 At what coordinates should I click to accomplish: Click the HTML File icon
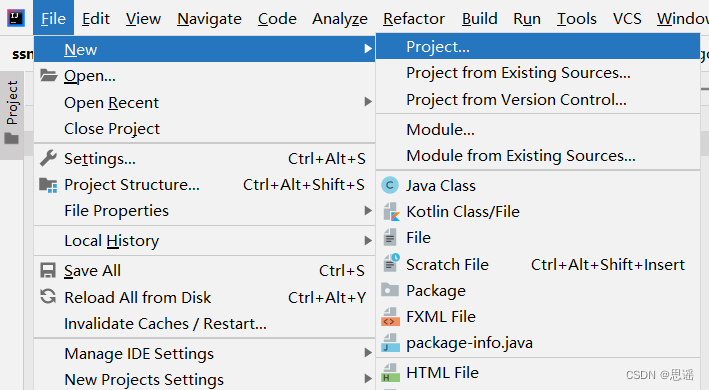(x=391, y=373)
